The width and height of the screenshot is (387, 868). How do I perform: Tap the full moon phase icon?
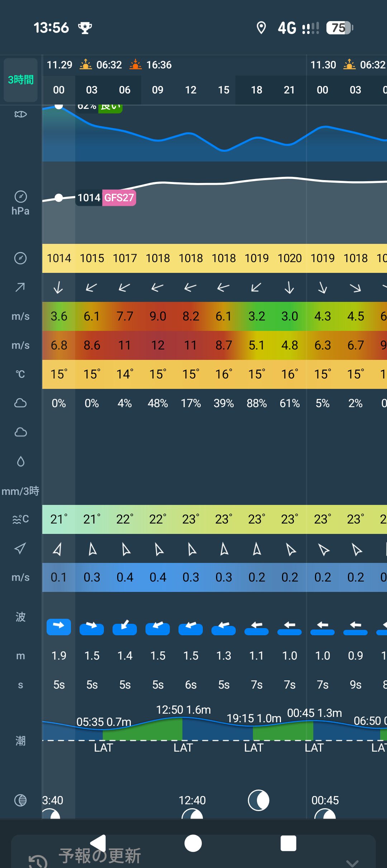[x=258, y=800]
